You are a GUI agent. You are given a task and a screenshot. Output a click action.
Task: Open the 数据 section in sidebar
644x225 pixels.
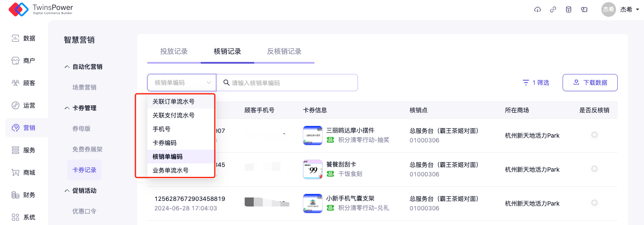tap(24, 38)
